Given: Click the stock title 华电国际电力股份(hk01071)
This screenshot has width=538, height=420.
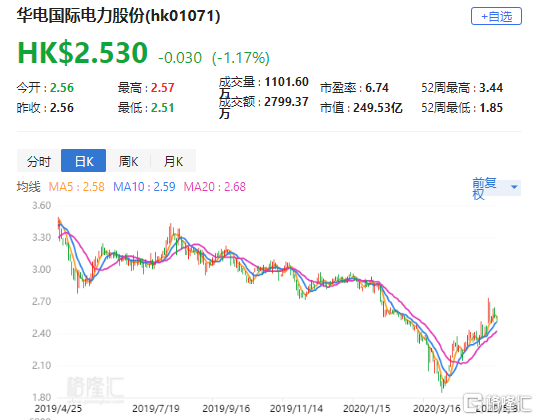Looking at the screenshot, I should (x=118, y=16).
